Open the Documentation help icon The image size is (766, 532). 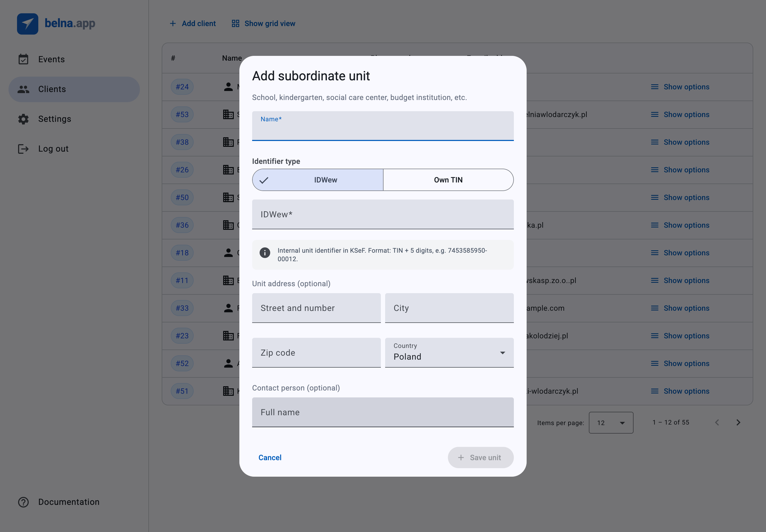23,502
